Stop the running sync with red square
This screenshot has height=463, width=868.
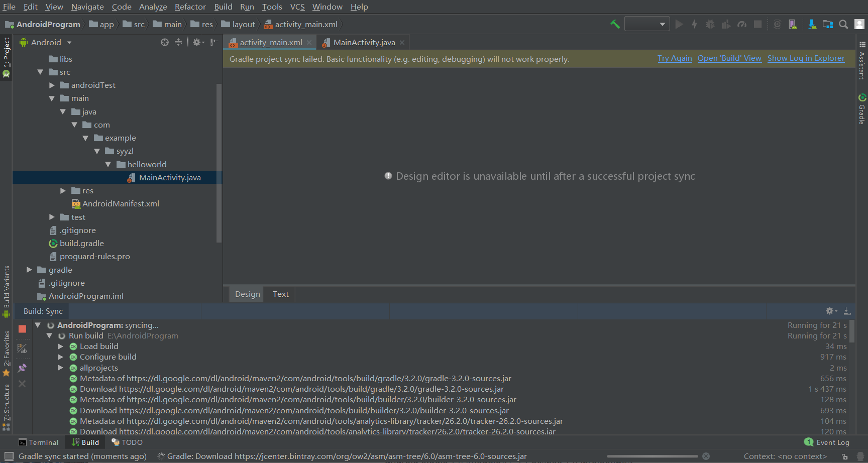point(22,329)
